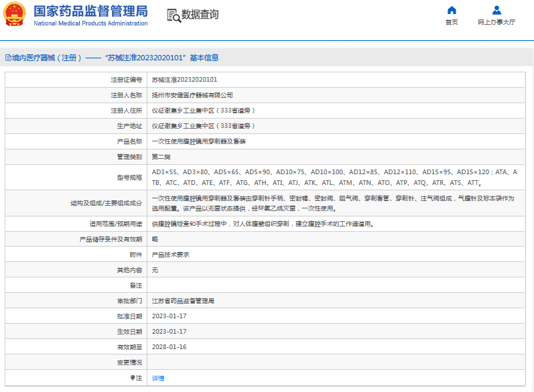534x392 pixels.
Task: Click the 批准日期 value 2023-01-17
Action: click(x=170, y=316)
